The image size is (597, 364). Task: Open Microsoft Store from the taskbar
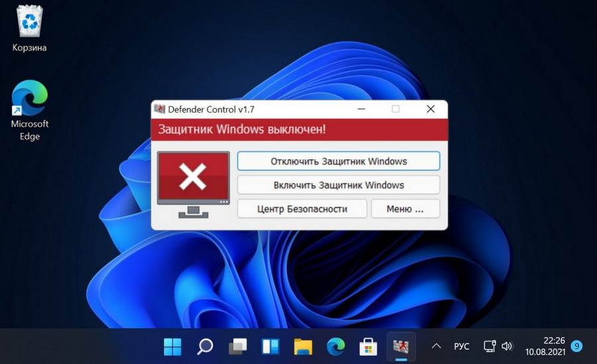[x=368, y=346]
